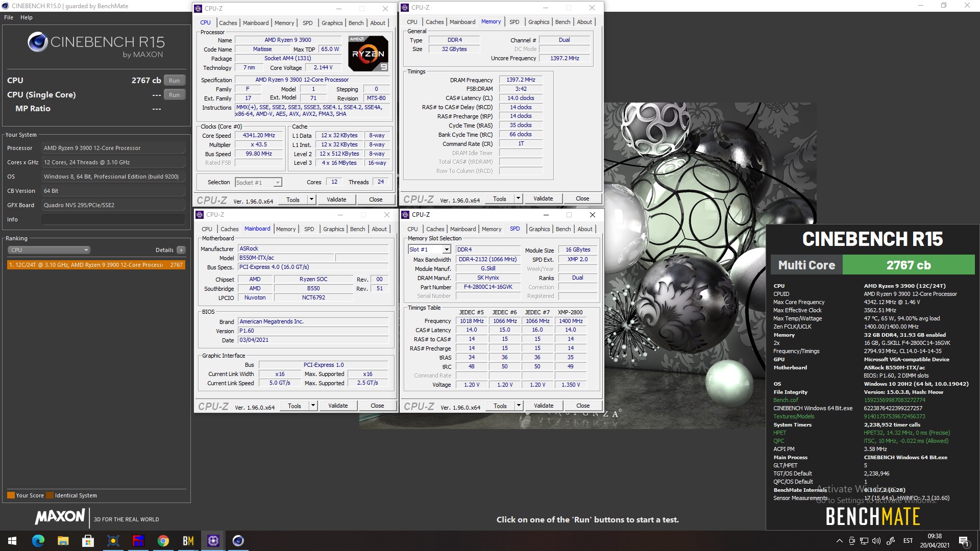The height and width of the screenshot is (551, 980).
Task: Click title-bar icon of CPU-Z CPU window
Action: [199, 9]
